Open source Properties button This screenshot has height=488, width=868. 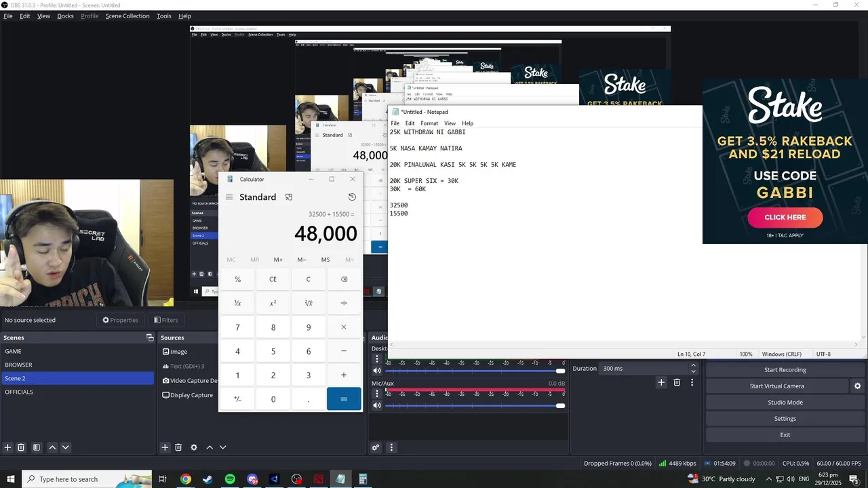(120, 320)
